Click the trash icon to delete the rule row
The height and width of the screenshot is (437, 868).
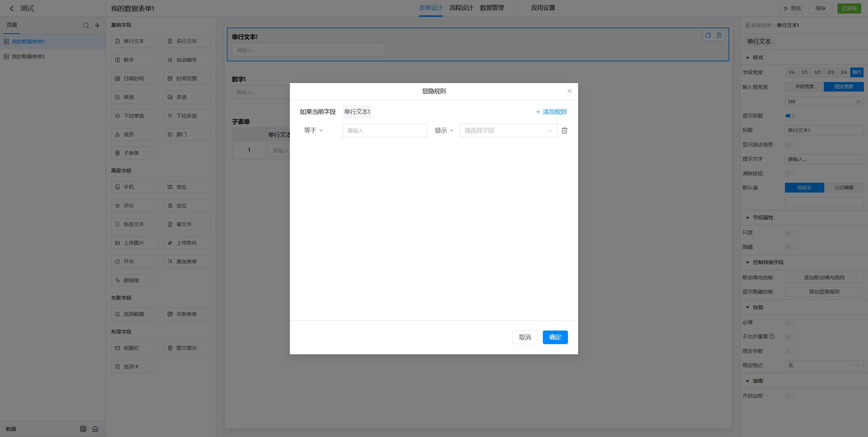[x=564, y=131]
